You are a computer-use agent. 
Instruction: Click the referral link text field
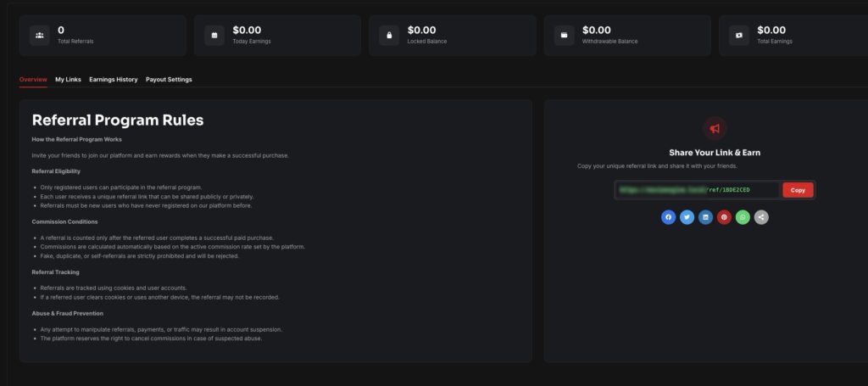coord(696,190)
